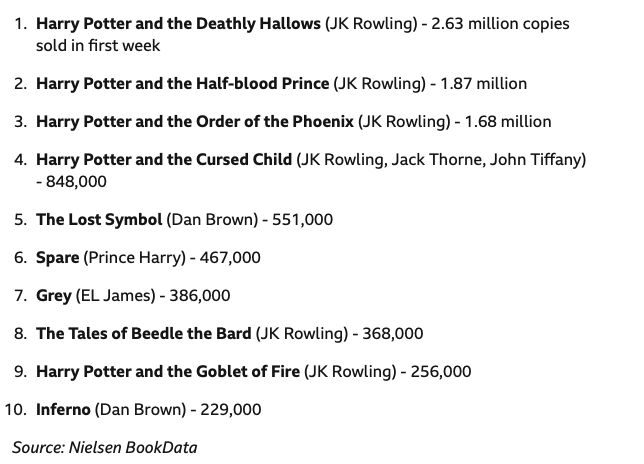The width and height of the screenshot is (644, 464).
Task: Click the book title Grey
Action: [x=54, y=296]
